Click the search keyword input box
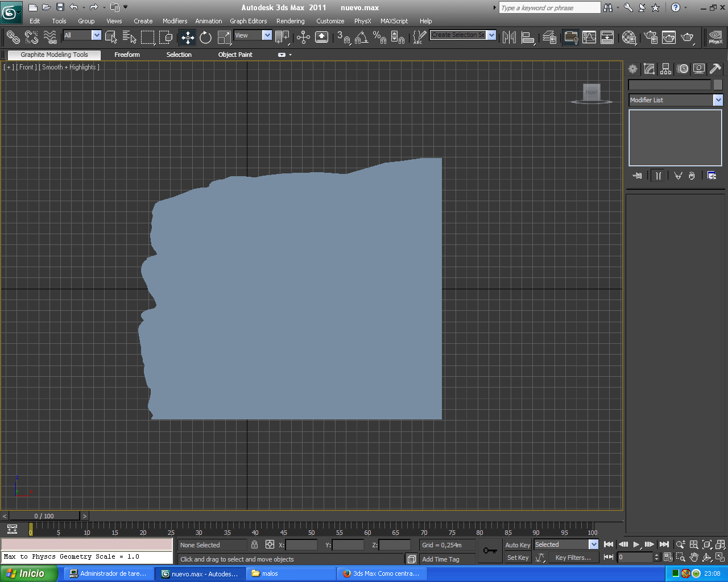 [x=549, y=7]
